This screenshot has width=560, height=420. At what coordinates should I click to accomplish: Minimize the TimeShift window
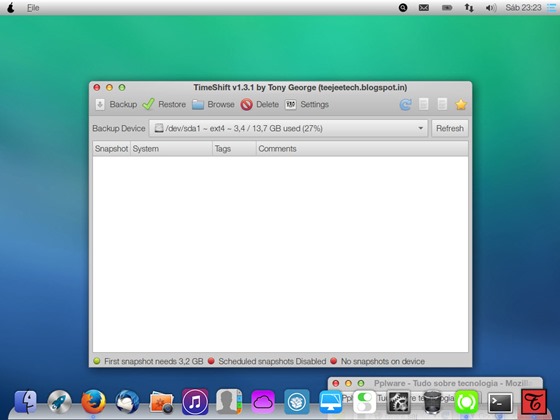pyautogui.click(x=109, y=87)
